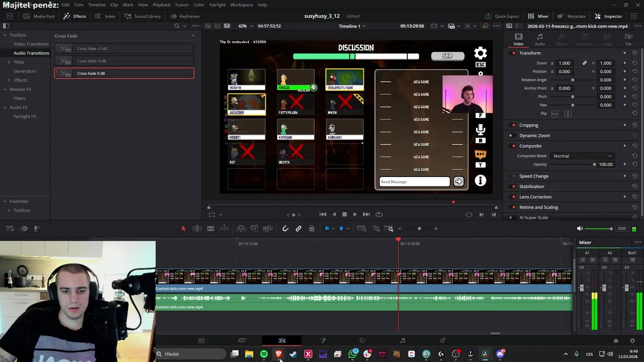Stop playback in the viewer
Screen dimensions: 644x362
point(344,215)
